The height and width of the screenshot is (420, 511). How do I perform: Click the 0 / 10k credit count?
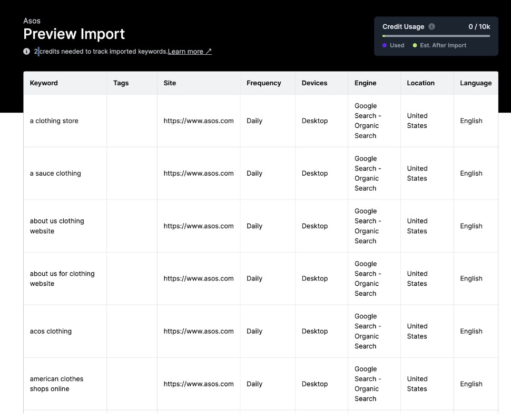pos(479,26)
